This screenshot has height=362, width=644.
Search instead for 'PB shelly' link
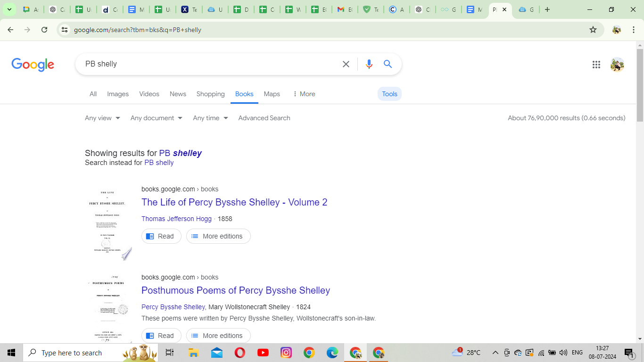tap(159, 163)
